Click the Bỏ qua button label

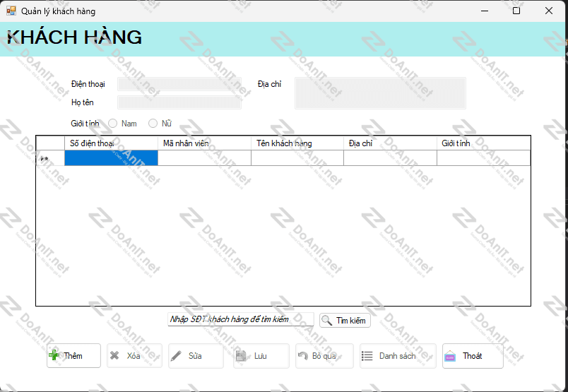(324, 356)
